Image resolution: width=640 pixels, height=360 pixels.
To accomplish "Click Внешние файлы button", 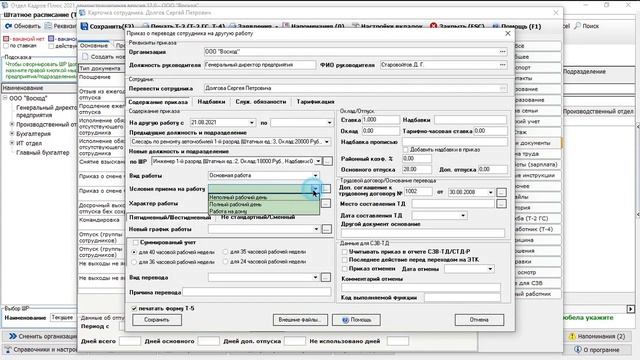I will click(300, 320).
